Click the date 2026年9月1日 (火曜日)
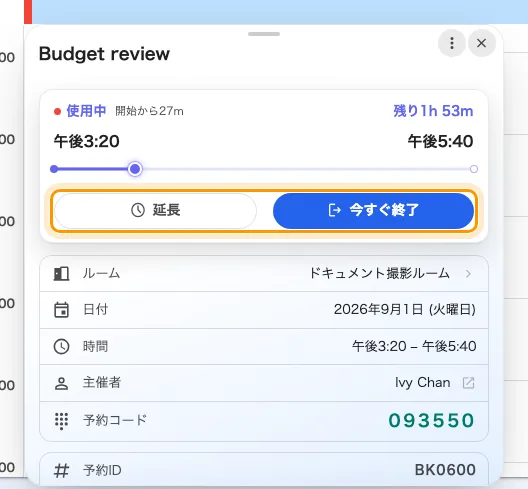The width and height of the screenshot is (528, 489). click(x=404, y=309)
